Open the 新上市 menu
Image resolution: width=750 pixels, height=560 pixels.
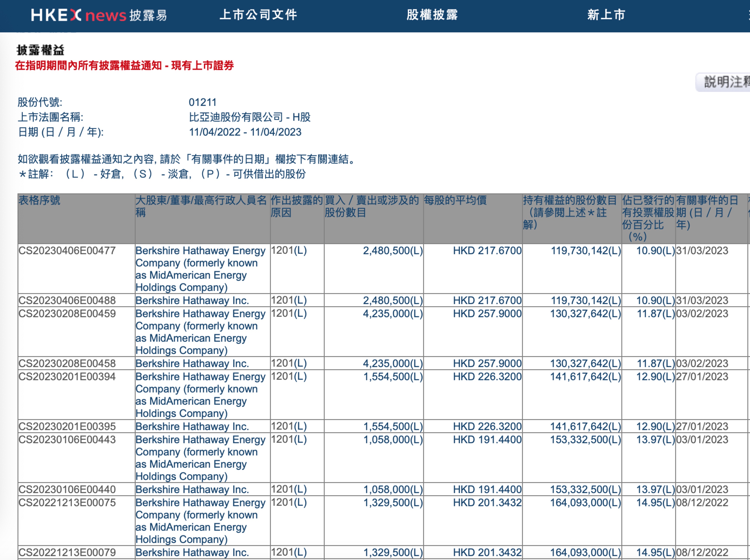(x=606, y=15)
